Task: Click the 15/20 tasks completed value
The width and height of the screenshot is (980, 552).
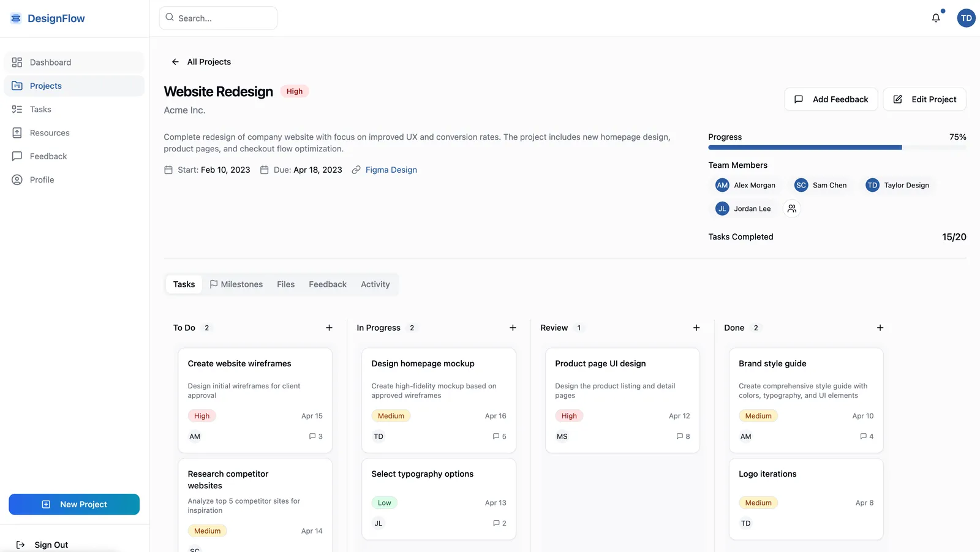Action: (954, 237)
